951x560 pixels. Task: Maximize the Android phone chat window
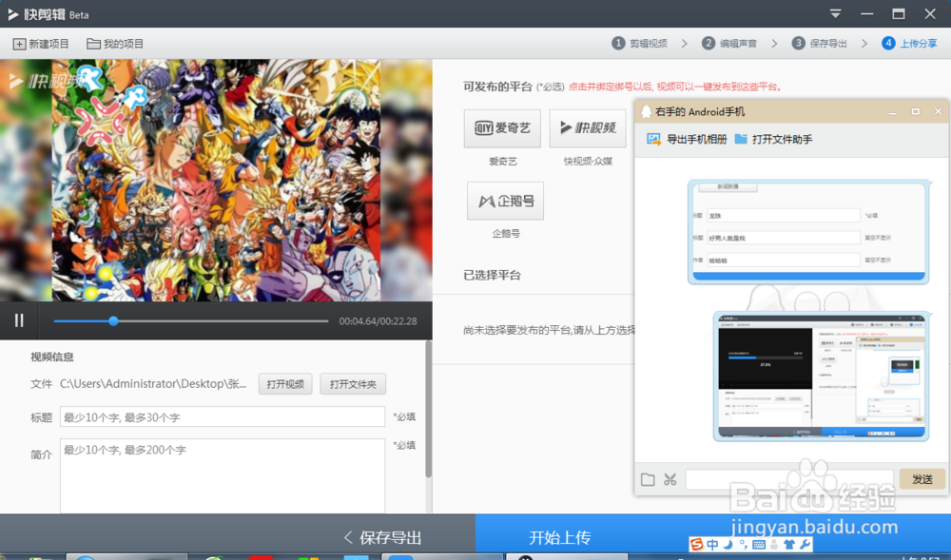click(915, 111)
